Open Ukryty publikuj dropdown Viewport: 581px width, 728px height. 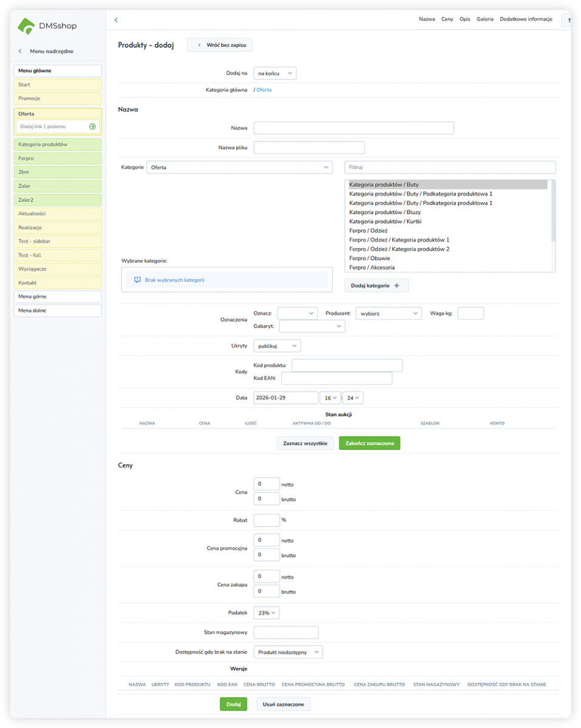point(277,346)
